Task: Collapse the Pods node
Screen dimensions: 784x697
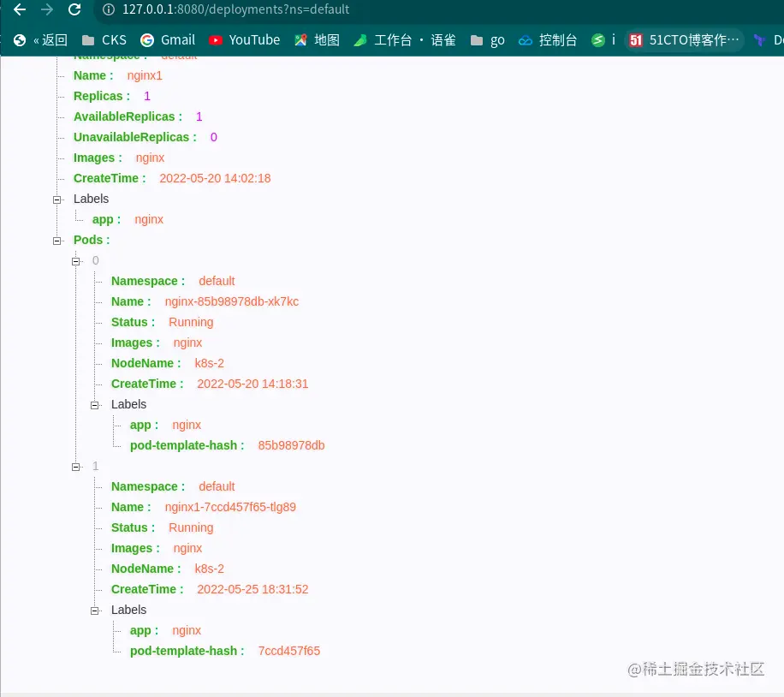Action: click(x=57, y=241)
